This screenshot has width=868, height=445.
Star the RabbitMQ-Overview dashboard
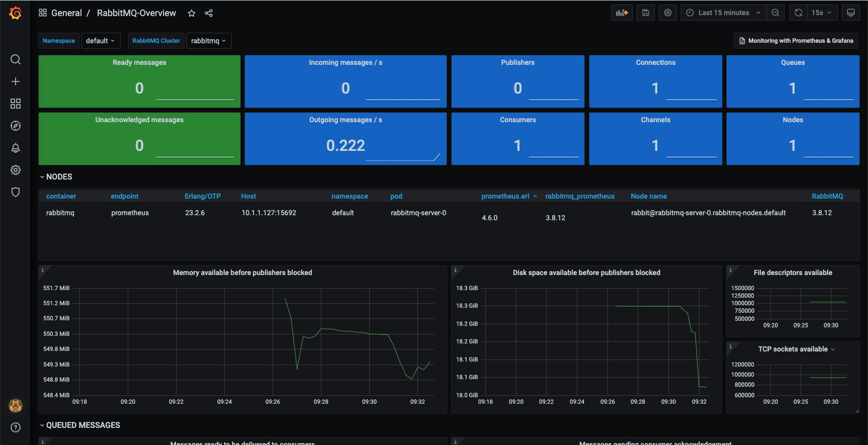point(192,13)
